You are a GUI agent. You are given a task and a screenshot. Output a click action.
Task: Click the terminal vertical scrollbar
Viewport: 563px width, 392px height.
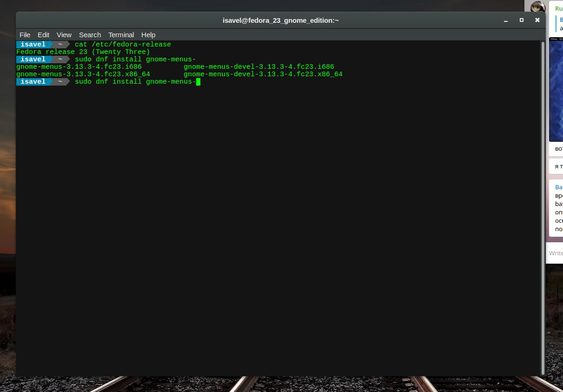pyautogui.click(x=542, y=208)
